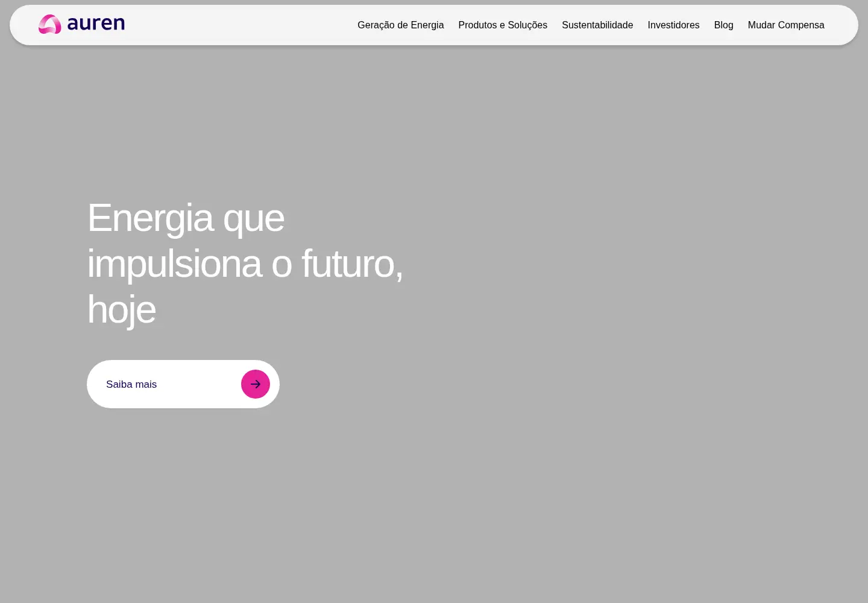Screen dimensions: 868x603
Task: Open the Investidores menu item
Action: pos(673,25)
